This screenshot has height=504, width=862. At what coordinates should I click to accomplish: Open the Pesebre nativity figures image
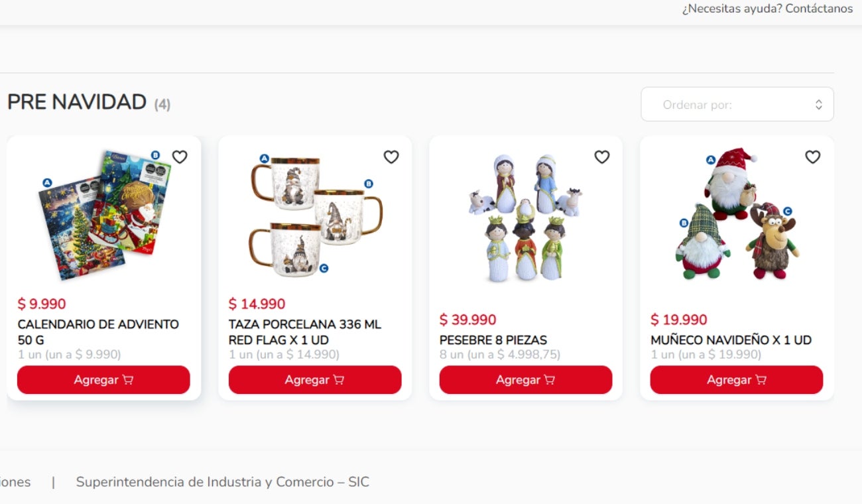525,219
